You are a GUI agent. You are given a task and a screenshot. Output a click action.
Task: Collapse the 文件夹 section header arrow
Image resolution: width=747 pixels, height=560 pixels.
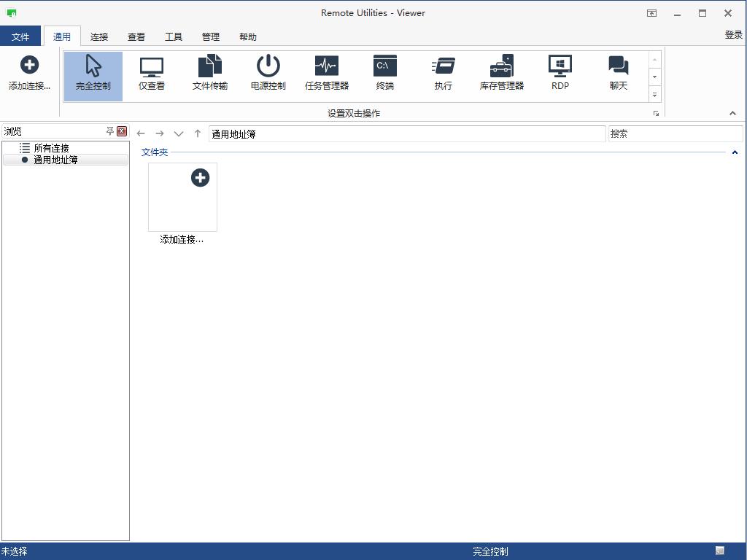pos(735,152)
